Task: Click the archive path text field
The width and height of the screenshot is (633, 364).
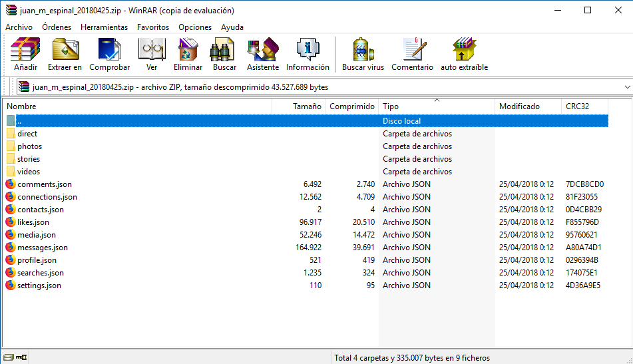Action: pyautogui.click(x=324, y=87)
